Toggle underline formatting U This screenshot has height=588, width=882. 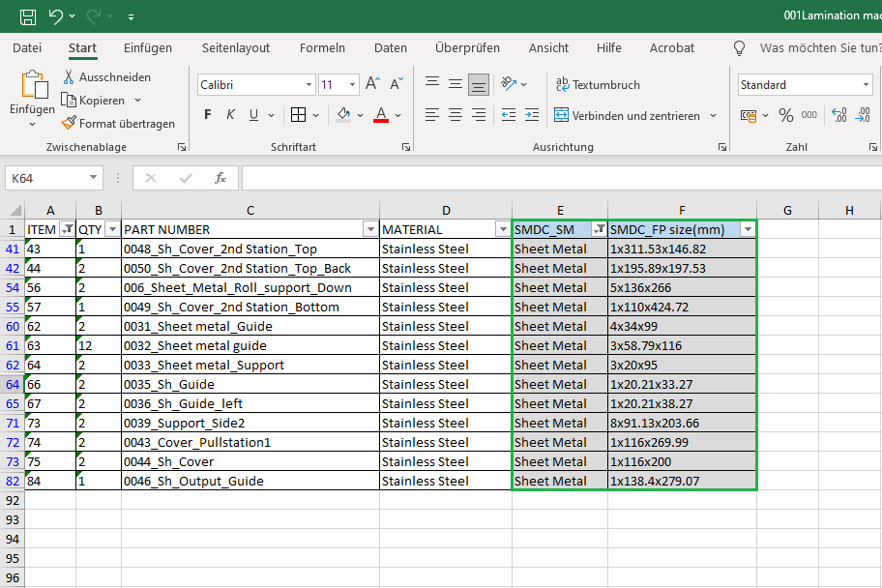click(x=253, y=115)
